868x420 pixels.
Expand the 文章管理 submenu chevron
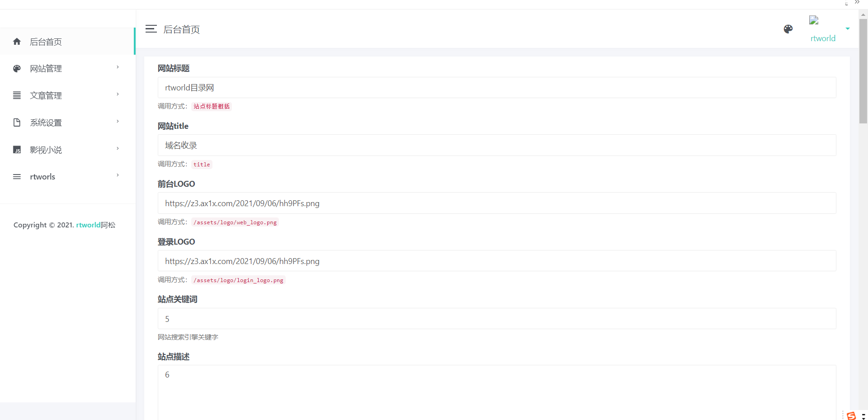tap(118, 94)
